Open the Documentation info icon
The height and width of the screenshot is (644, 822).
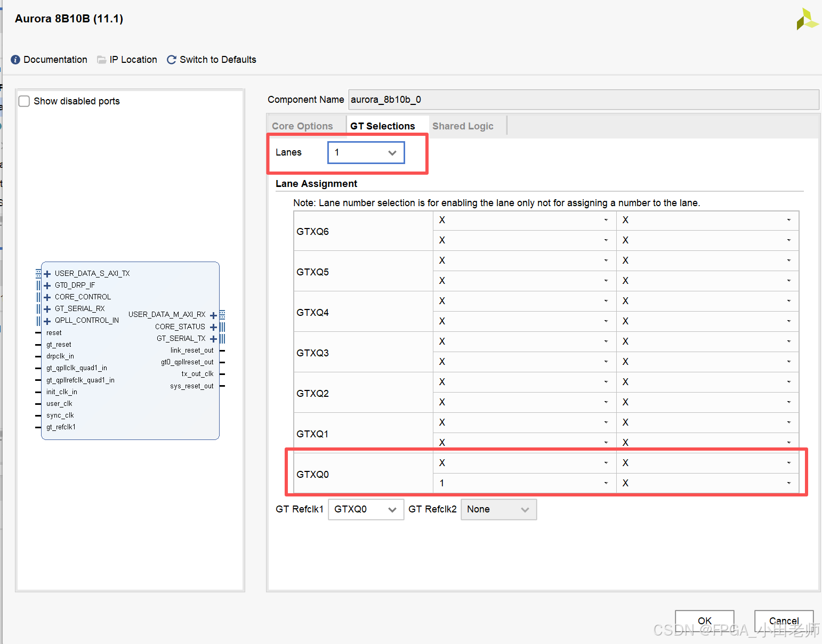[15, 60]
